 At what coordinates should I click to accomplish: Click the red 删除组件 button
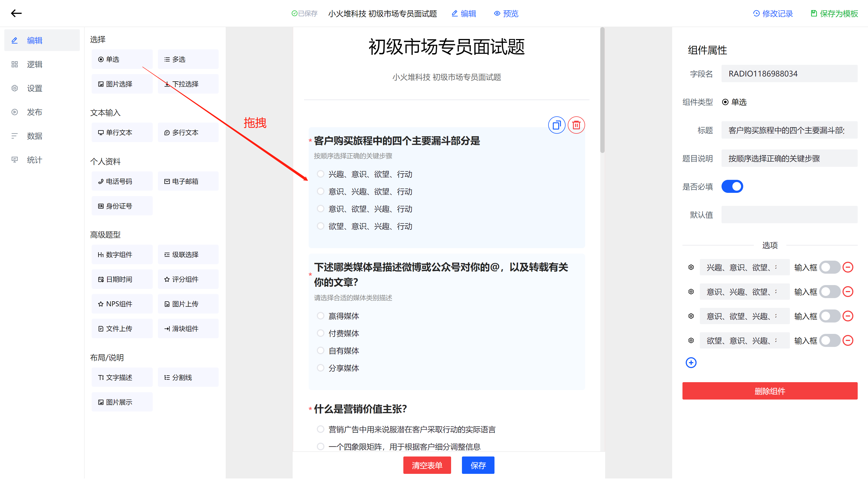(770, 391)
